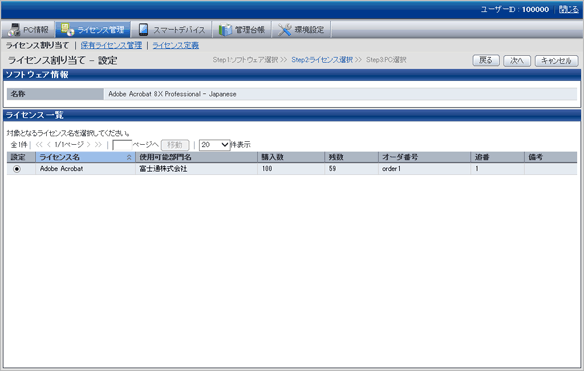584x371 pixels.
Task: Click the page number input field
Action: click(x=122, y=145)
